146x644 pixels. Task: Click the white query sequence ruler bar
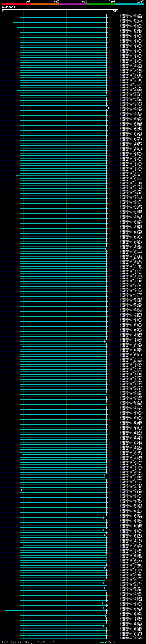point(60,10)
